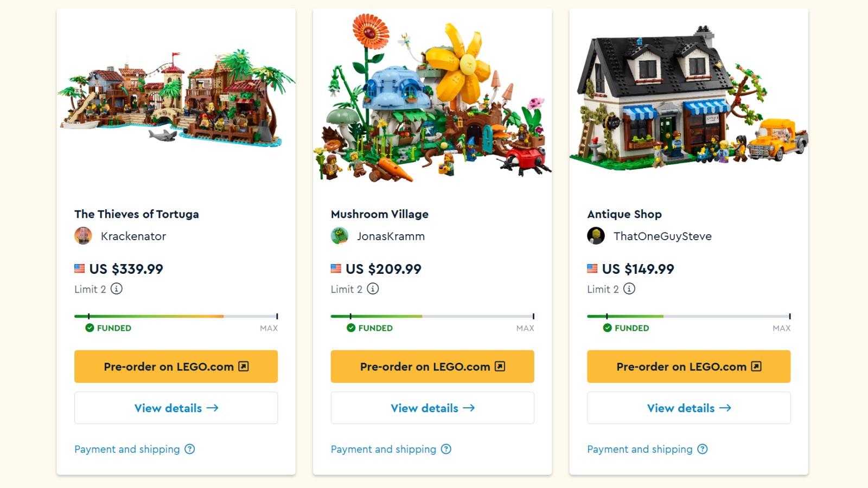View details for Antique Shop
Screen dimensions: 868x488
[x=688, y=408]
